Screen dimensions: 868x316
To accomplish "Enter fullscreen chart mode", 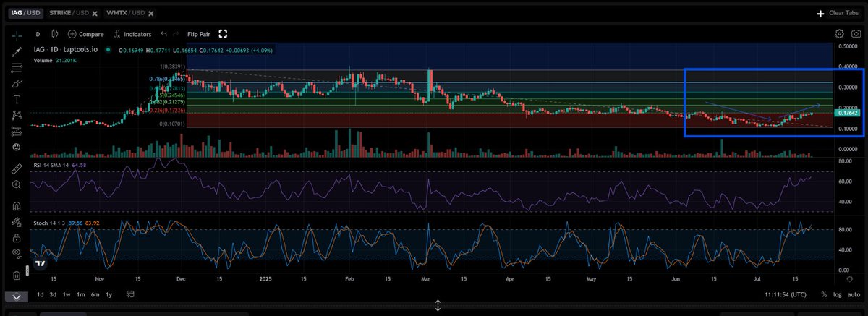I will tap(224, 34).
